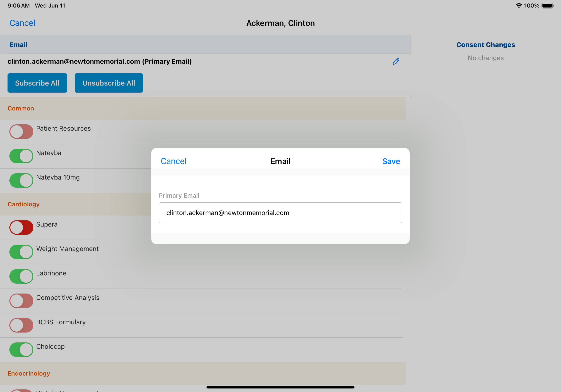Tap Cancel in the top navigation bar
The height and width of the screenshot is (392, 561).
(22, 23)
